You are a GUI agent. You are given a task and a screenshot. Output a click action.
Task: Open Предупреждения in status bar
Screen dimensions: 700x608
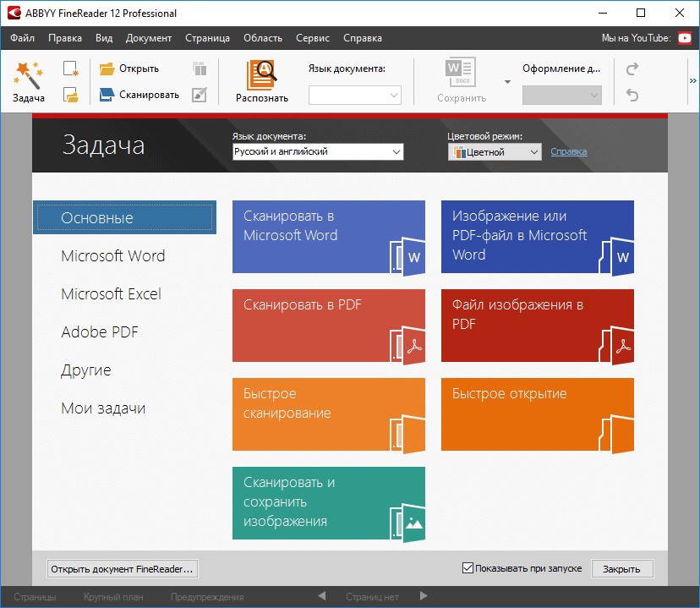coord(207,597)
